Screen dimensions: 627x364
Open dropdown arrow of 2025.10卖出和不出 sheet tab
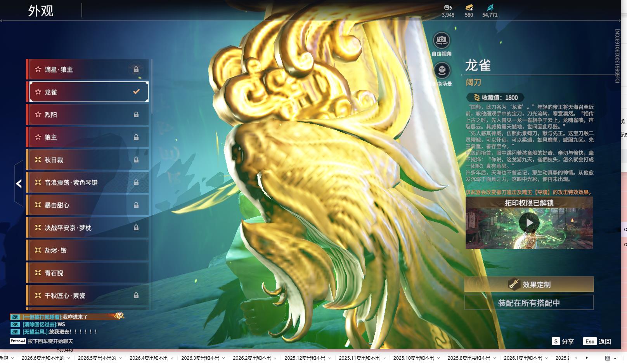tap(438, 358)
